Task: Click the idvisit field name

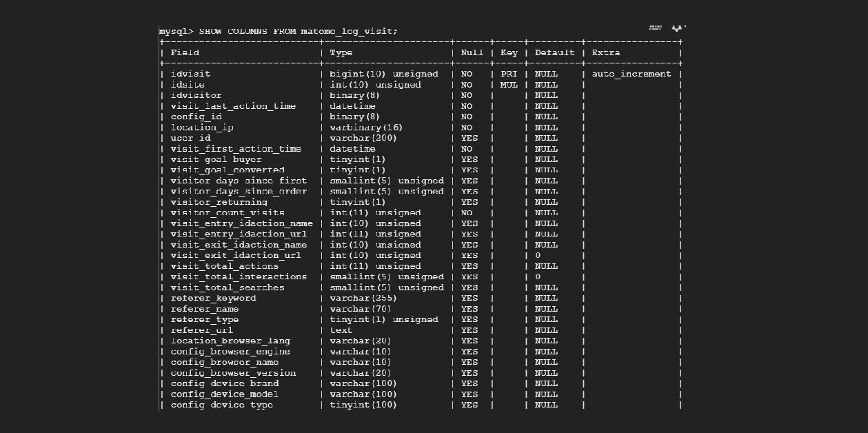Action: 190,74
